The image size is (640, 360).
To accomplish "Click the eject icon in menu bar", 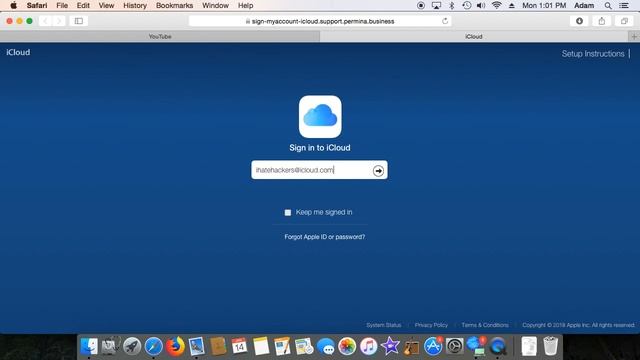I will pos(511,5).
